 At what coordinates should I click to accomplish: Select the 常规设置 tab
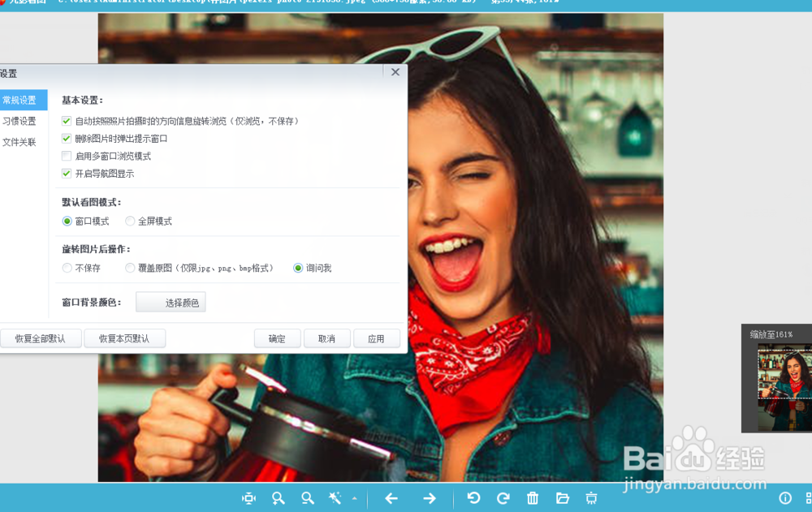coord(24,100)
